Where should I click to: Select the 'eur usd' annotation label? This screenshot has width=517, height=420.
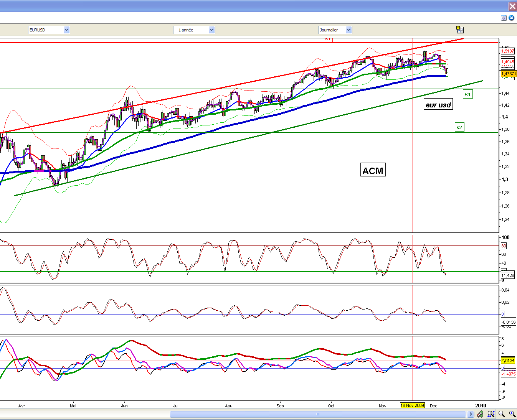(438, 105)
